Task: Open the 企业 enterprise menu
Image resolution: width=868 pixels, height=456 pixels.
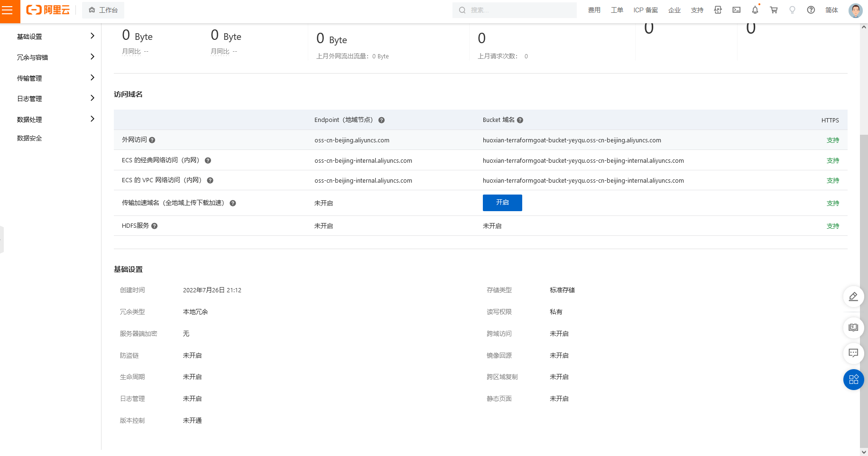Action: coord(674,10)
